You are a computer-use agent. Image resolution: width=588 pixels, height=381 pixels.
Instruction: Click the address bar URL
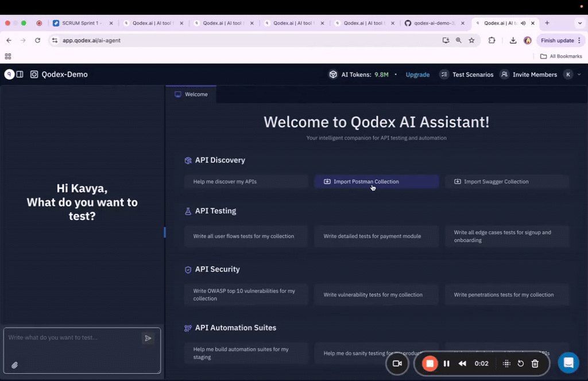[91, 40]
